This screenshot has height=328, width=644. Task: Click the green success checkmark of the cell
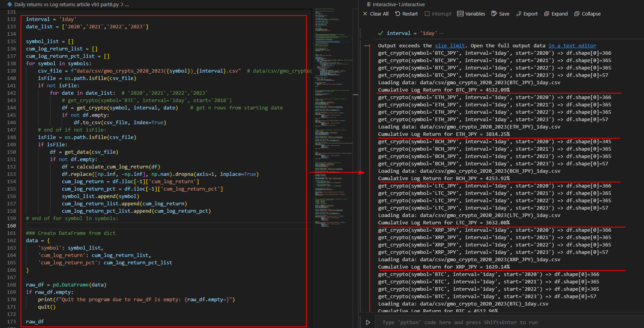tap(381, 33)
